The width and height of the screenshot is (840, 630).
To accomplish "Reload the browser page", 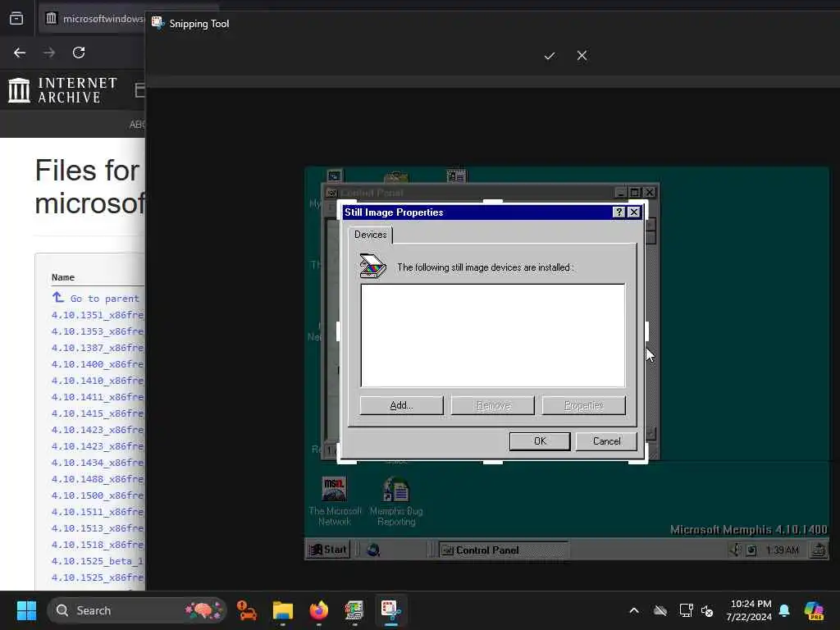I will (79, 52).
